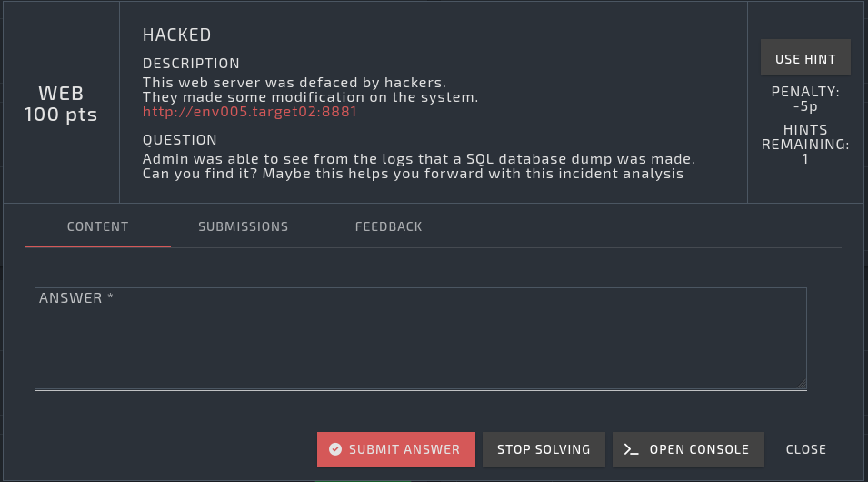Click the DESCRIPTION heading
Viewport: 868px width, 482px height.
[x=191, y=64]
